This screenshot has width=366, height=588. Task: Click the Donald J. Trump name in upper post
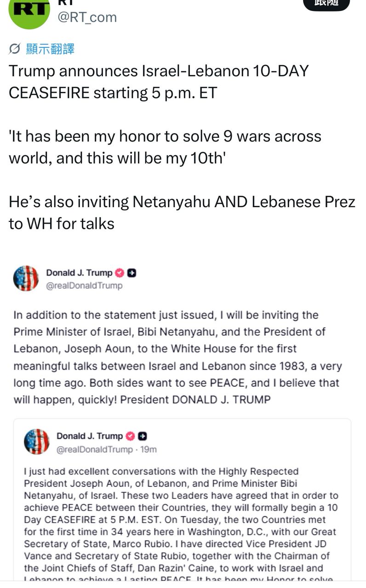tap(79, 273)
